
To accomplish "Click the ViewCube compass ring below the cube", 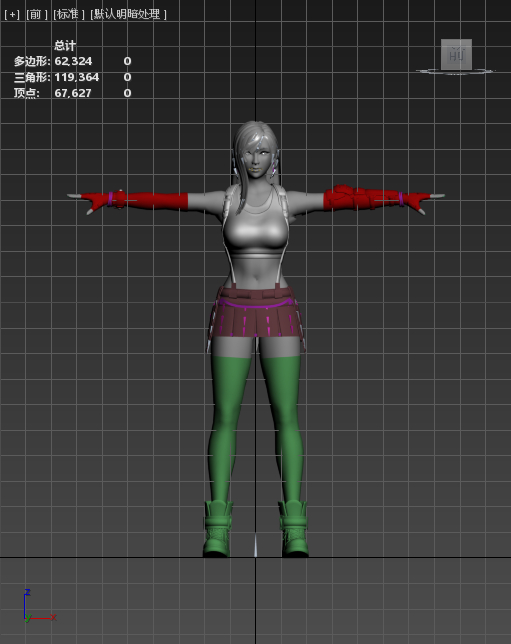I will coord(455,72).
